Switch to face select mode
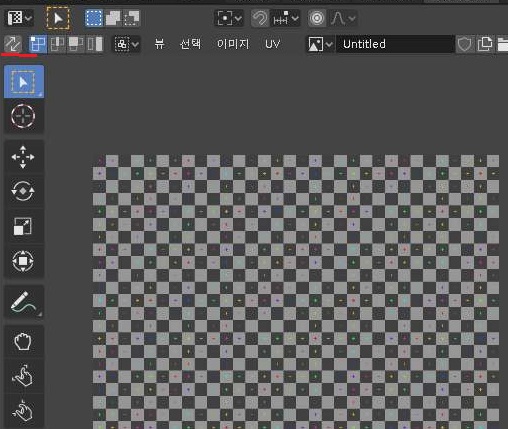This screenshot has width=508, height=429. (x=76, y=44)
